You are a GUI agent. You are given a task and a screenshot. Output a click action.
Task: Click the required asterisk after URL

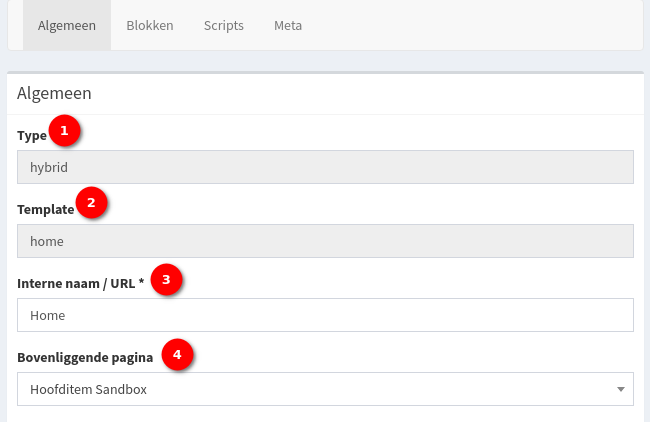pyautogui.click(x=142, y=284)
